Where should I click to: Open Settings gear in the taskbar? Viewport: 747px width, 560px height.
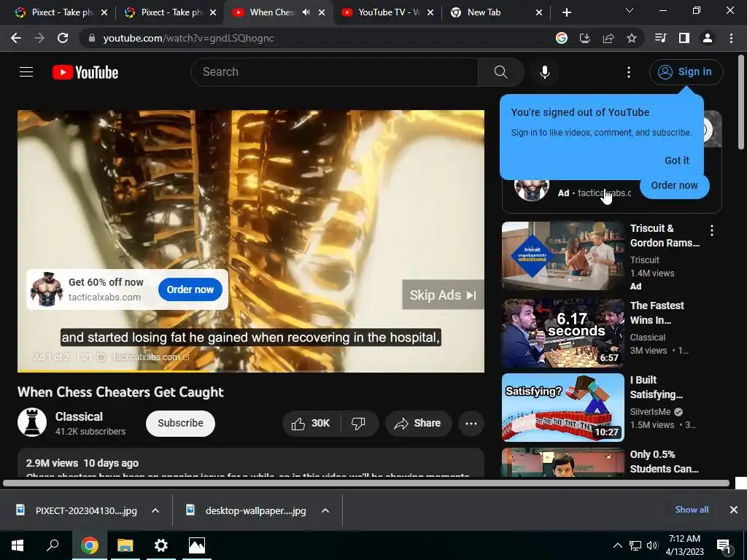tap(161, 545)
